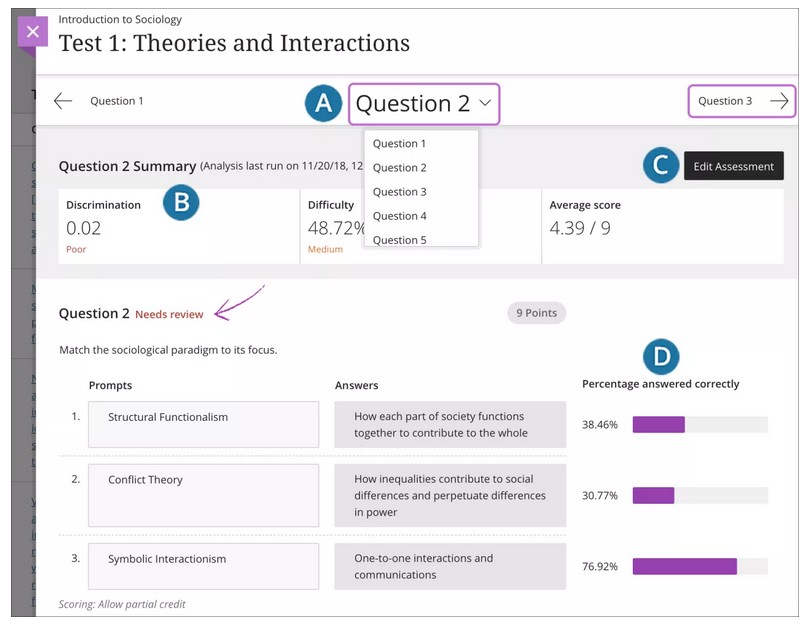The image size is (808, 626).
Task: Click the left arrow to go to previous question
Action: (x=63, y=101)
